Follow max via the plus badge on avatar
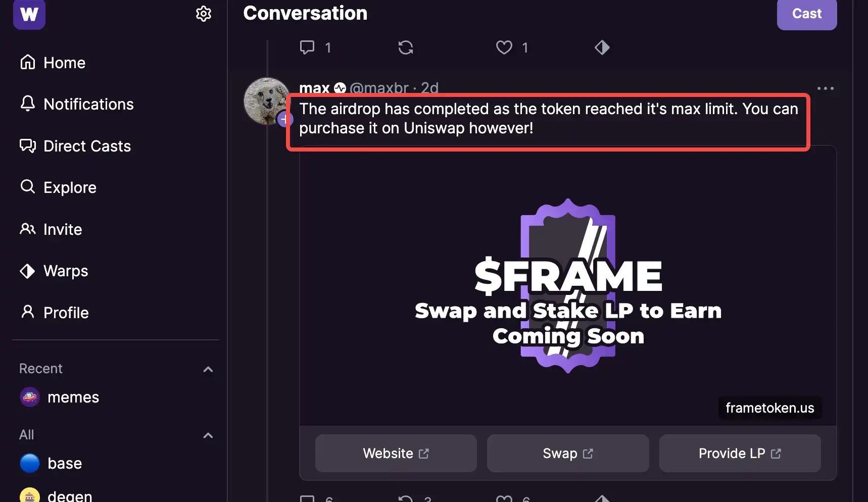The image size is (868, 502). pos(284,120)
